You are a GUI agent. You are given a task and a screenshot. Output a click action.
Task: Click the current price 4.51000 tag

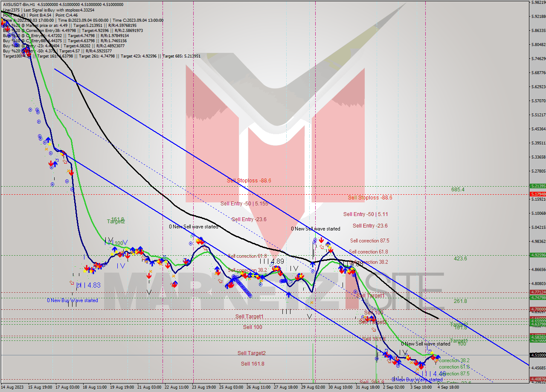point(537,355)
